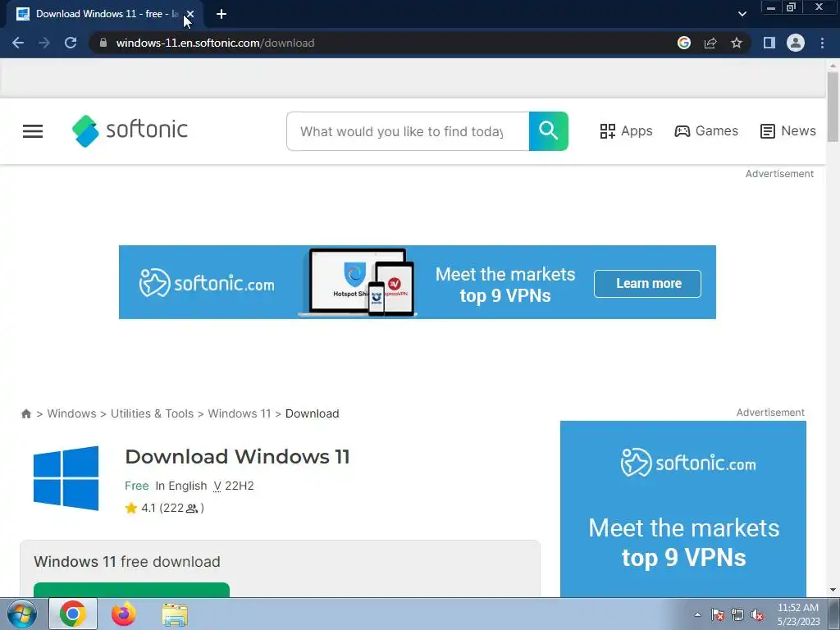
Task: Open the Games section
Action: (706, 131)
